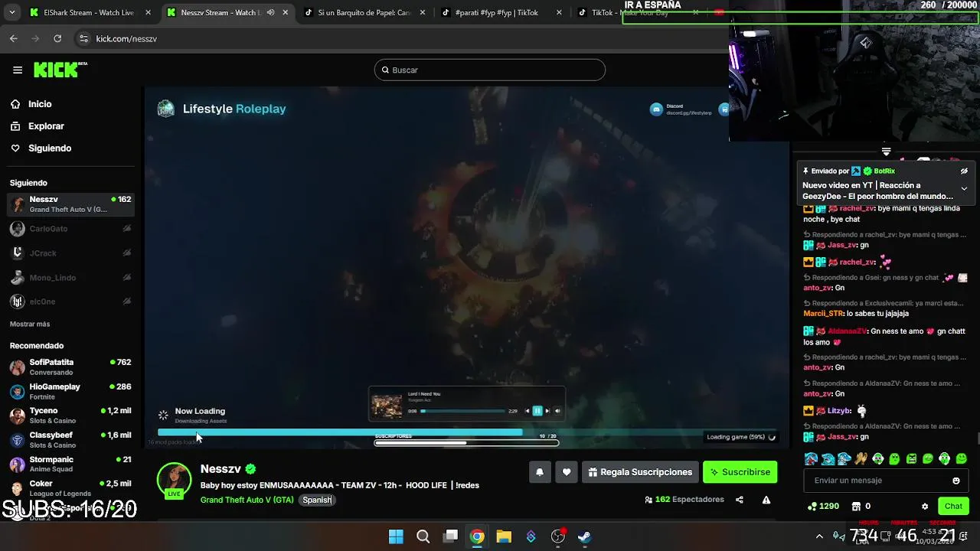Image resolution: width=980 pixels, height=551 pixels.
Task: Close the ElShark Stream tab
Action: pyautogui.click(x=148, y=13)
